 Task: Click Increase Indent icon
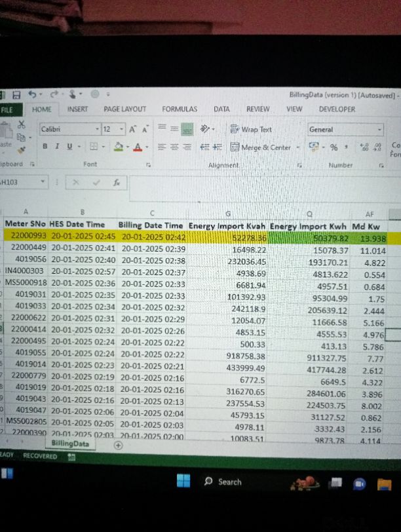pyautogui.click(x=217, y=147)
